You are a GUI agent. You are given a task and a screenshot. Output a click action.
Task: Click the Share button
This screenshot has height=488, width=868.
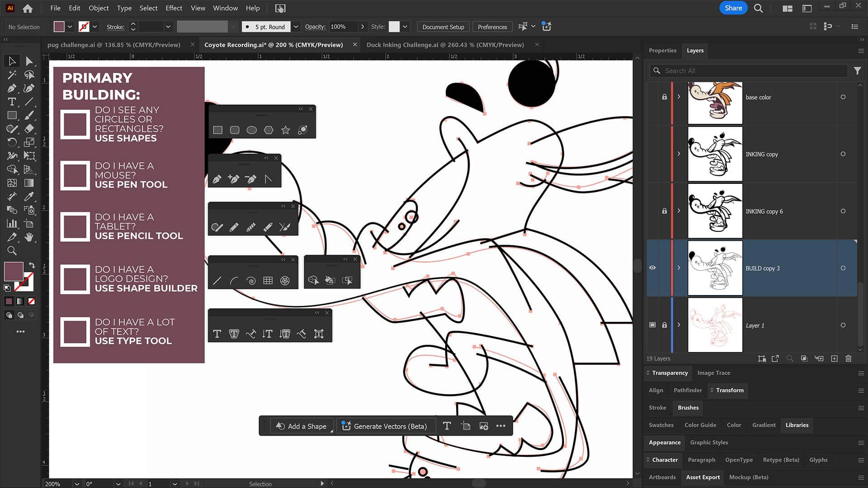[733, 8]
